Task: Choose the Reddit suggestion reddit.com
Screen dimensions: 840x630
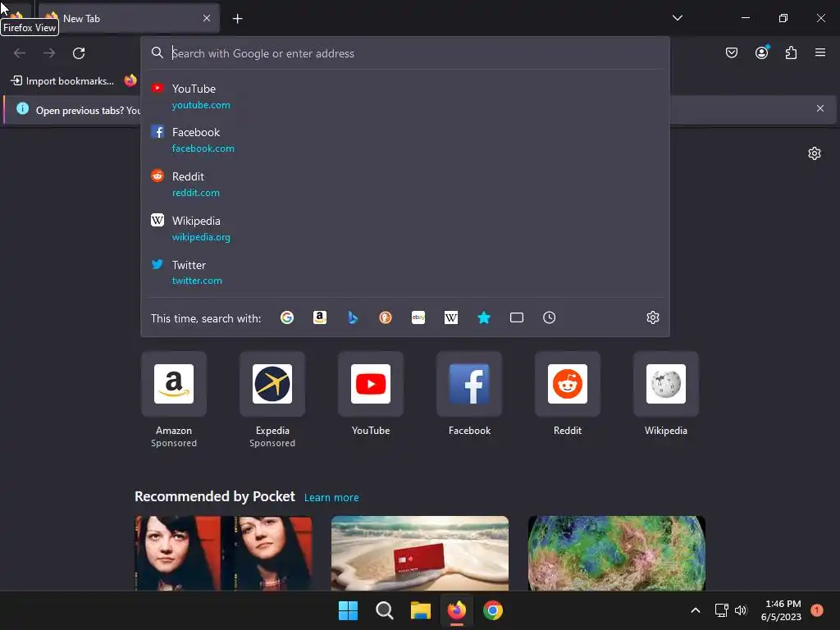Action: [x=405, y=184]
